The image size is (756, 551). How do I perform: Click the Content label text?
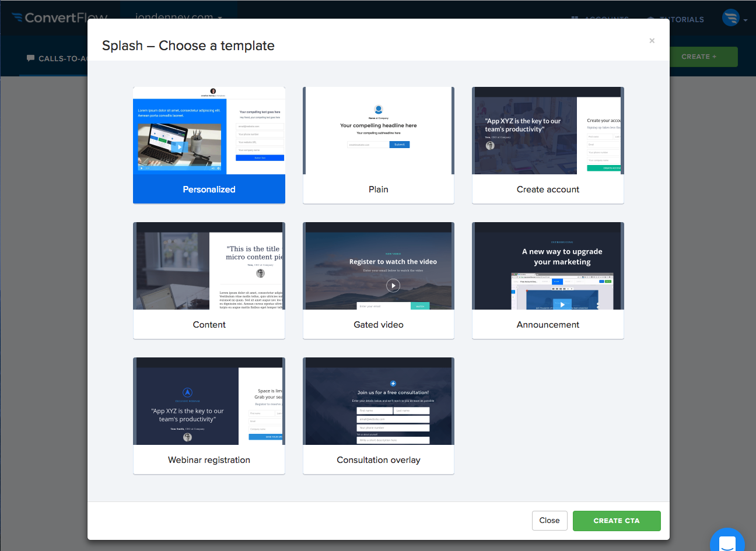pyautogui.click(x=209, y=325)
